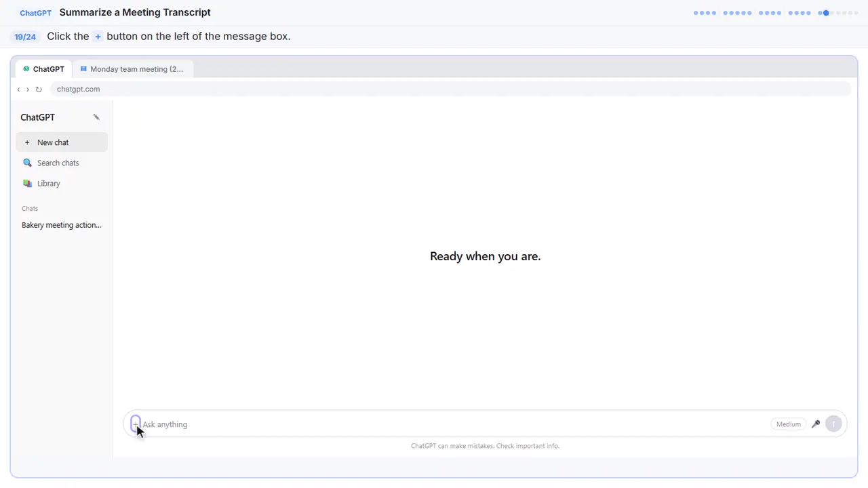Open the Library sidebar entry

(x=62, y=183)
